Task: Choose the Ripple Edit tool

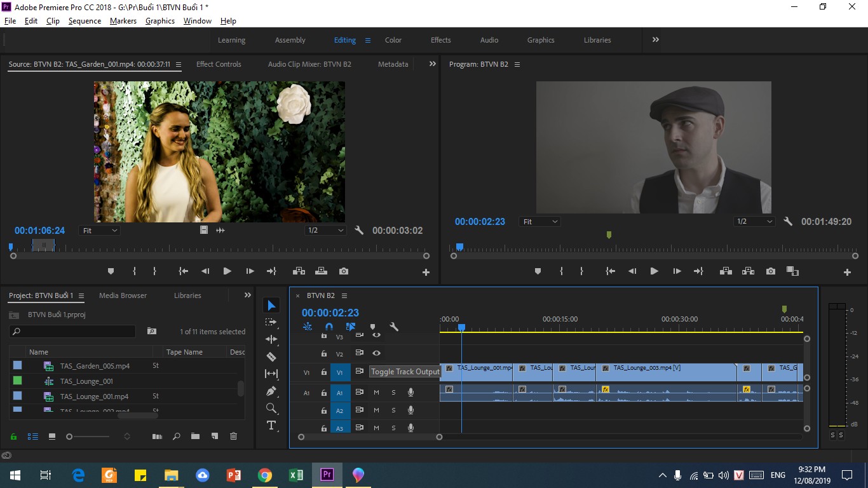Action: click(x=271, y=339)
